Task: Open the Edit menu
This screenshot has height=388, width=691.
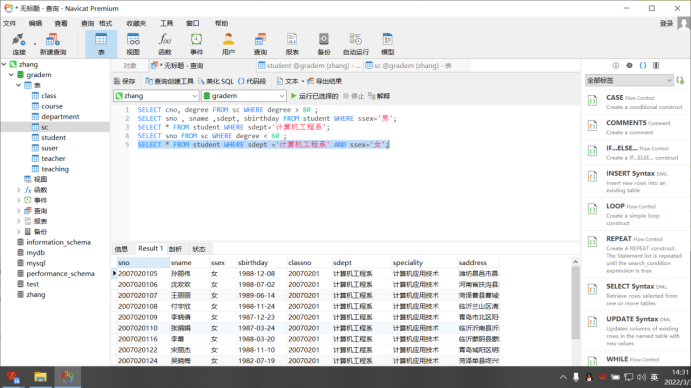Action: [35, 23]
